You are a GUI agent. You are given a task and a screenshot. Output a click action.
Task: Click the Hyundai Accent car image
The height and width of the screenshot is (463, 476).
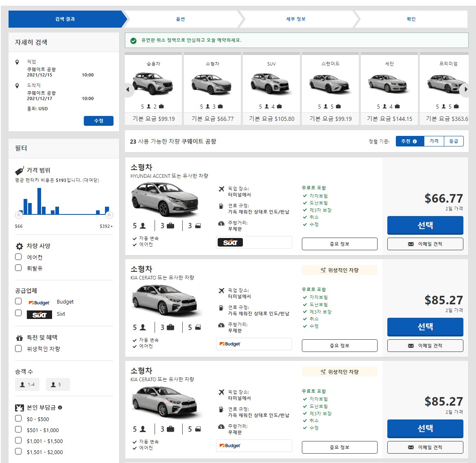[165, 199]
